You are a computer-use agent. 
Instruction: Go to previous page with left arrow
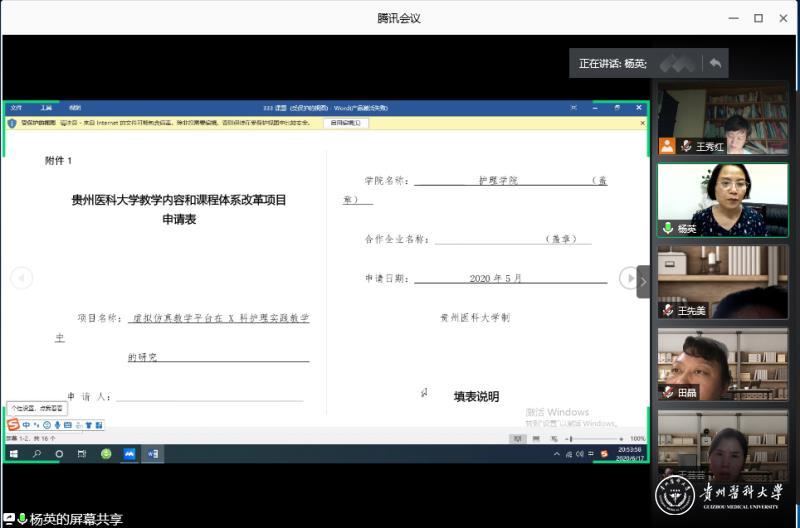21,278
